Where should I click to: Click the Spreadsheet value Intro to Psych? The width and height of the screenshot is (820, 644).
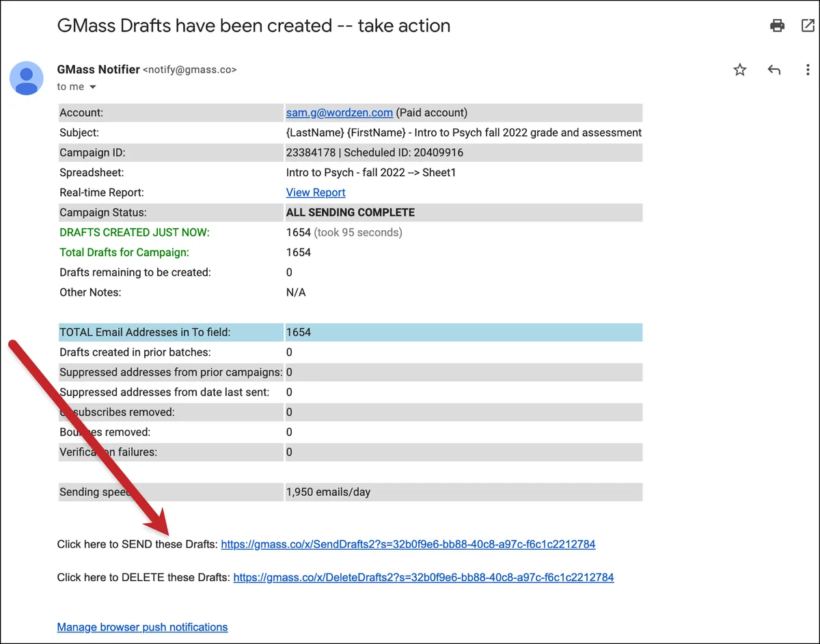[371, 173]
